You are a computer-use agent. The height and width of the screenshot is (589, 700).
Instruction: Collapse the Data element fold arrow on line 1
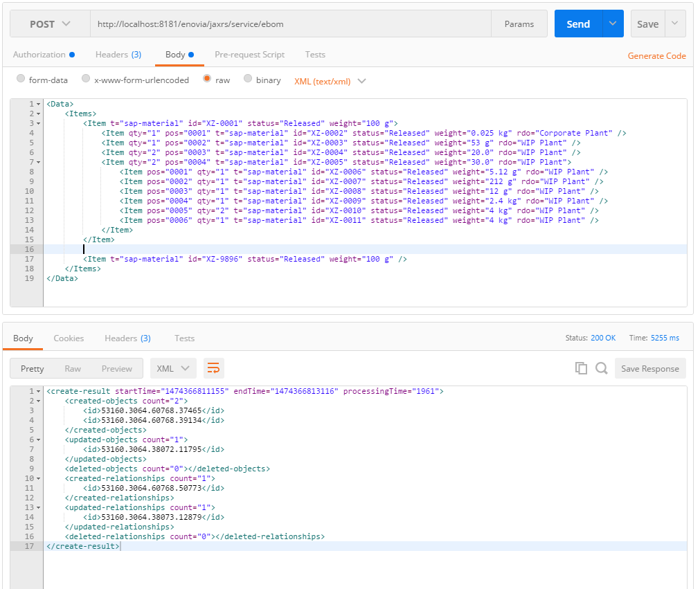[38, 104]
